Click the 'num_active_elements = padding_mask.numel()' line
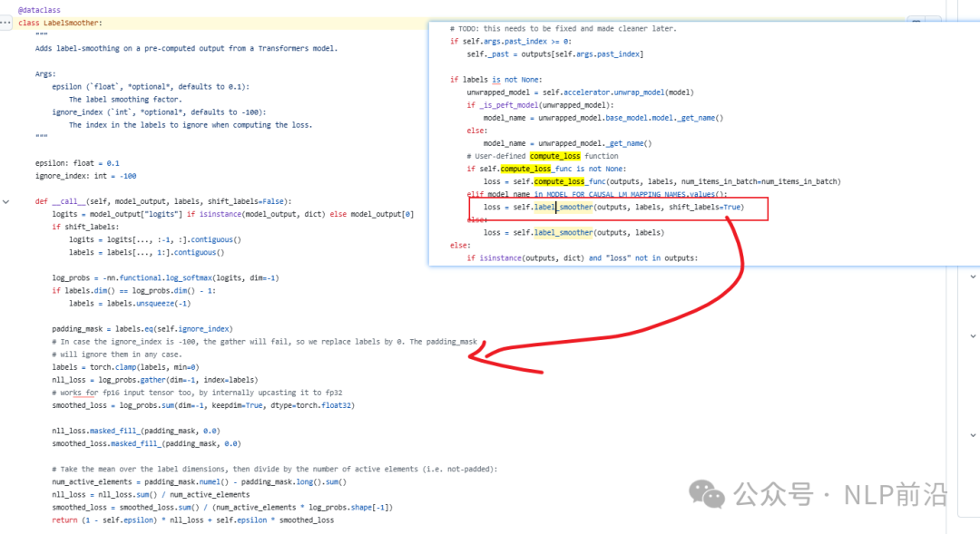 click(199, 481)
